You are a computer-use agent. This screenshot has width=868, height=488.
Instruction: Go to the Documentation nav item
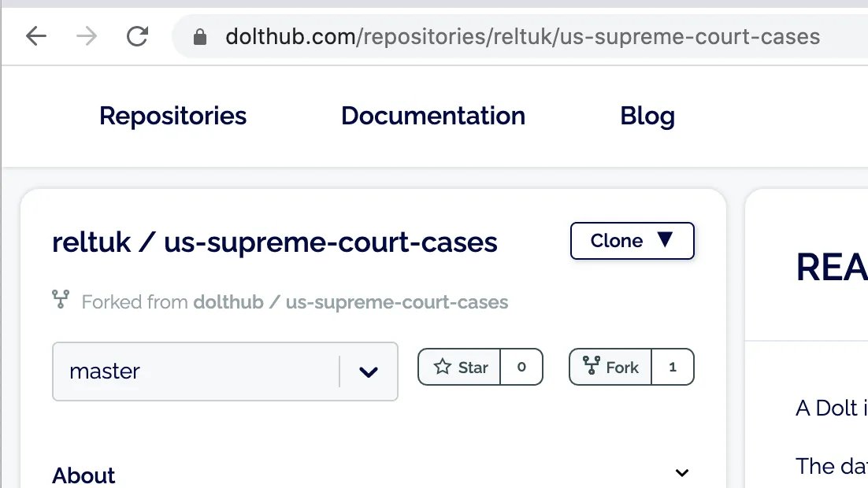coord(433,116)
